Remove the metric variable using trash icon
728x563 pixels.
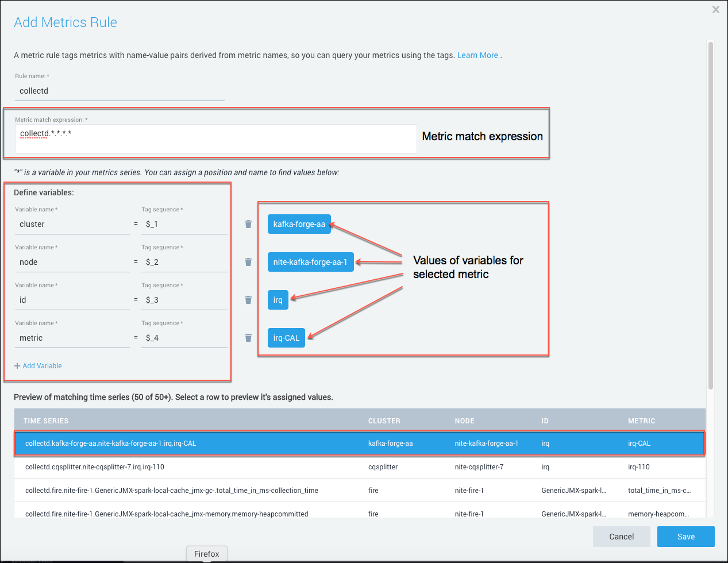[248, 338]
